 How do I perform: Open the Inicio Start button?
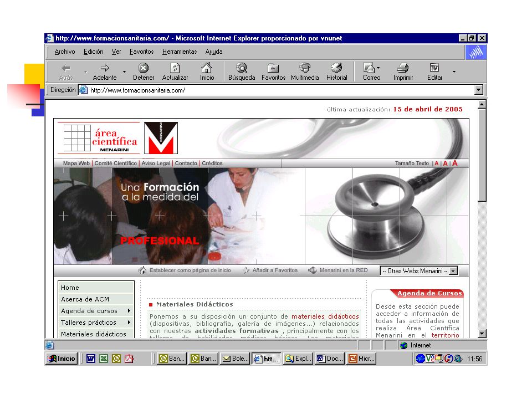pyautogui.click(x=62, y=359)
